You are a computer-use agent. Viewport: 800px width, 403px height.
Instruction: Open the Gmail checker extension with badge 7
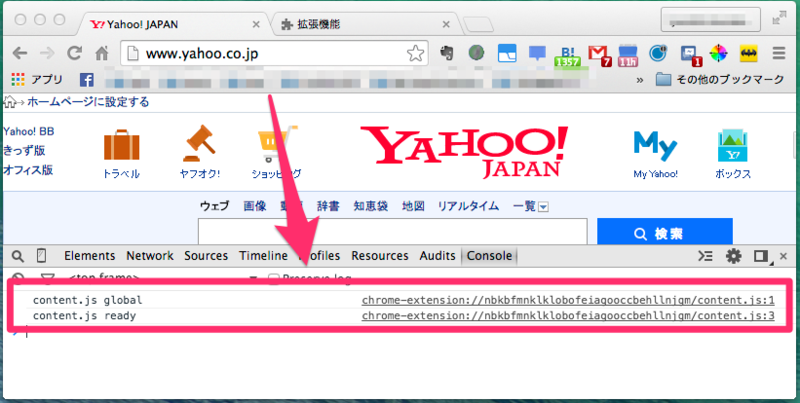tap(599, 56)
